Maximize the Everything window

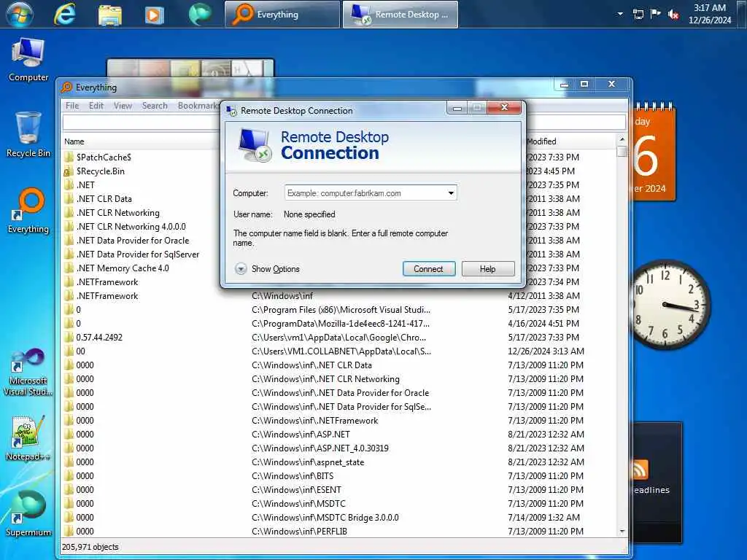coord(584,85)
